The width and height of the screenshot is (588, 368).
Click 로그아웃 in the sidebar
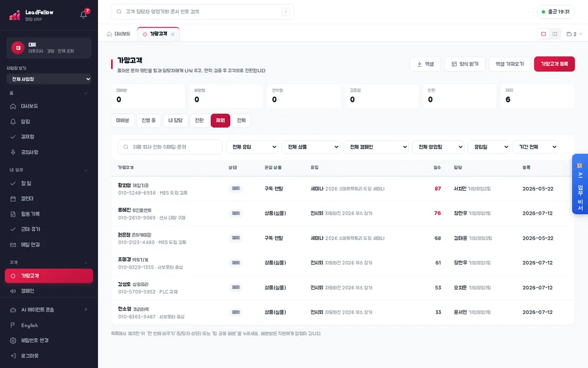(x=49, y=356)
